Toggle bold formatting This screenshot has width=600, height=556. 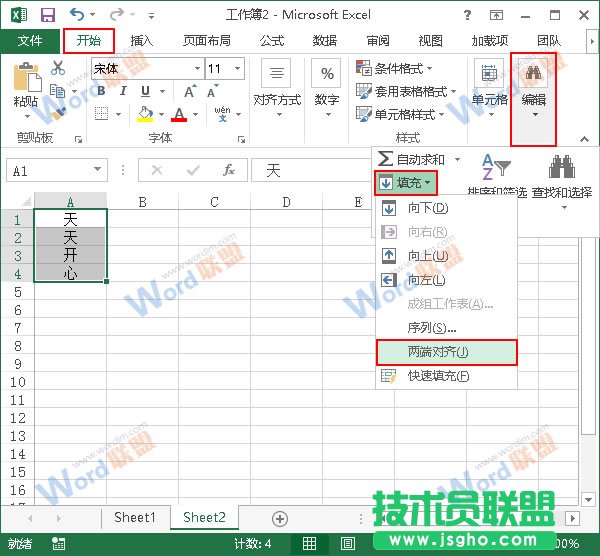pyautogui.click(x=101, y=91)
